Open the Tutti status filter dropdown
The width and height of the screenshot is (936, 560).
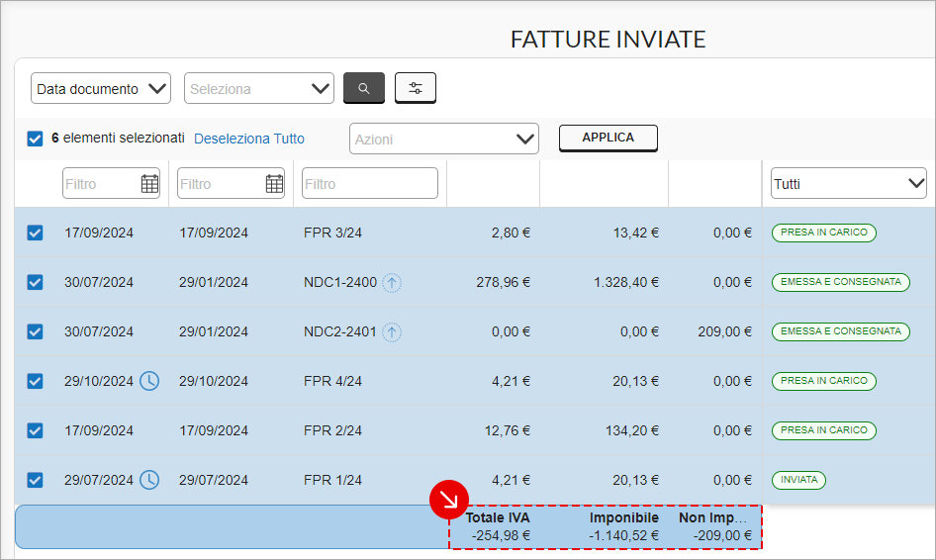(848, 183)
